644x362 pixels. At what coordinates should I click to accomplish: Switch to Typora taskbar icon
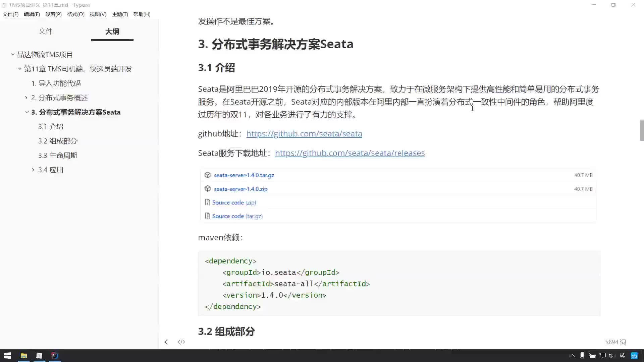(39, 356)
